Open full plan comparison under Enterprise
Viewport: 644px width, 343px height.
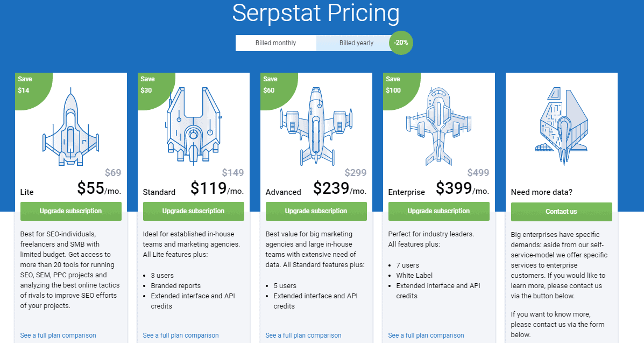[x=426, y=335]
